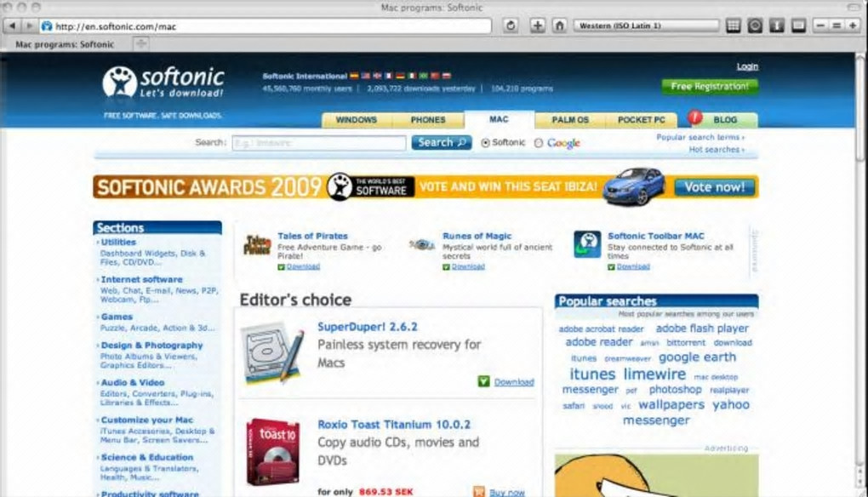Click the wallpapers popular search term

tap(671, 404)
